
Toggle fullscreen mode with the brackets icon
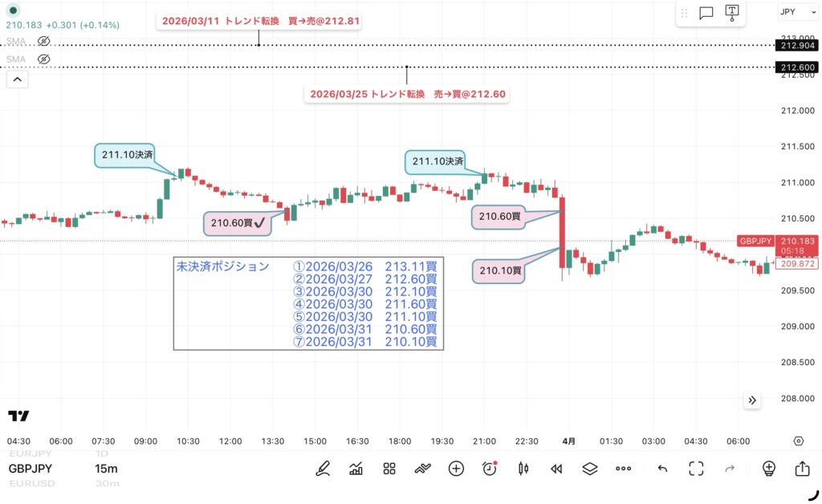pyautogui.click(x=695, y=469)
